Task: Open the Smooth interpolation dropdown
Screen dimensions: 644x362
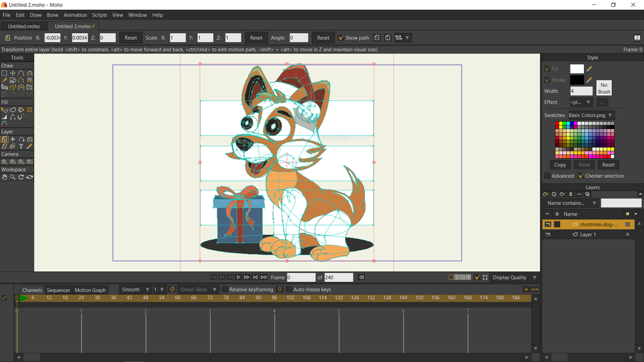Action: tap(135, 290)
